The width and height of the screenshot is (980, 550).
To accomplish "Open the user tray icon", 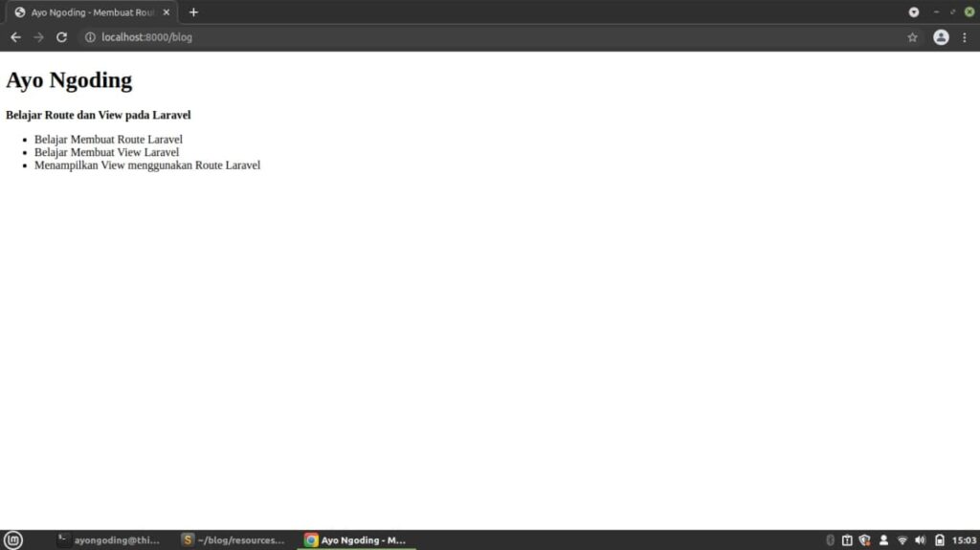I will [883, 540].
